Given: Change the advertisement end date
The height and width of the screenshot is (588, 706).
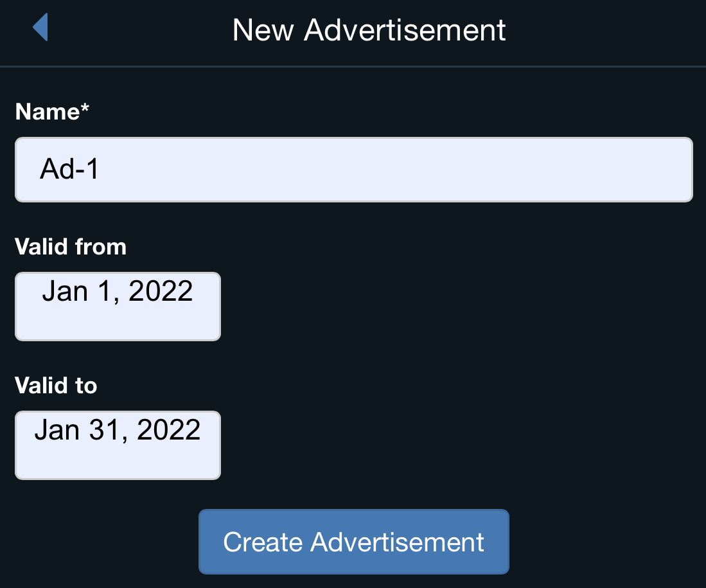Looking at the screenshot, I should click(x=118, y=445).
